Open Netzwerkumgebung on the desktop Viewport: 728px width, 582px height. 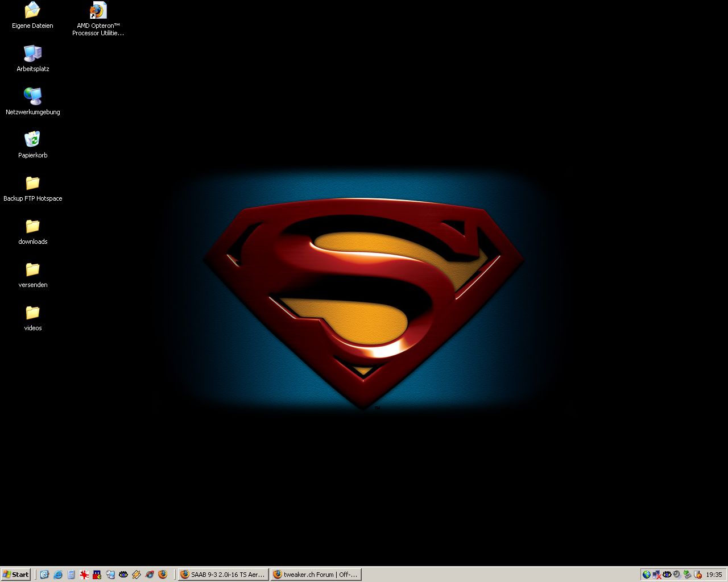32,97
